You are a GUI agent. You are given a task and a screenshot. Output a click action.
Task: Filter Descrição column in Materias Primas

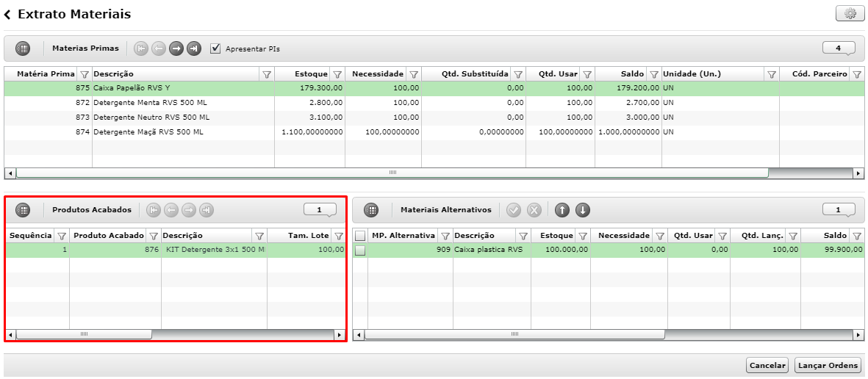(266, 74)
